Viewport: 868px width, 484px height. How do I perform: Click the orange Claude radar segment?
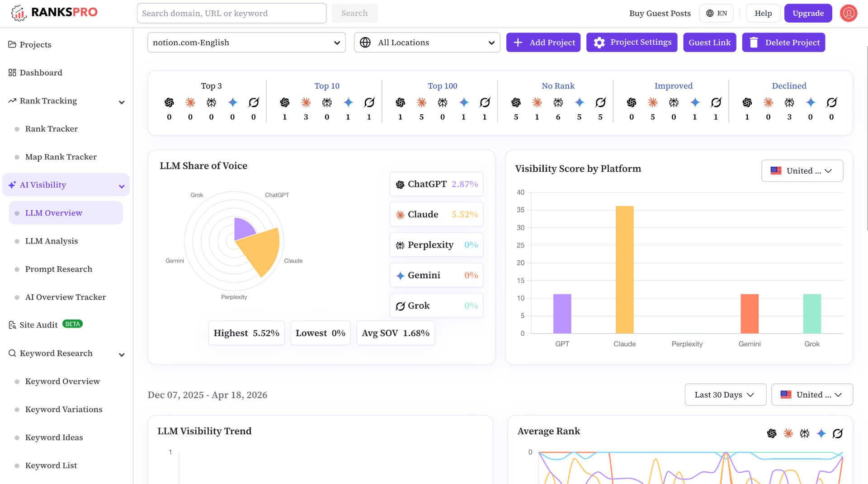coord(262,251)
